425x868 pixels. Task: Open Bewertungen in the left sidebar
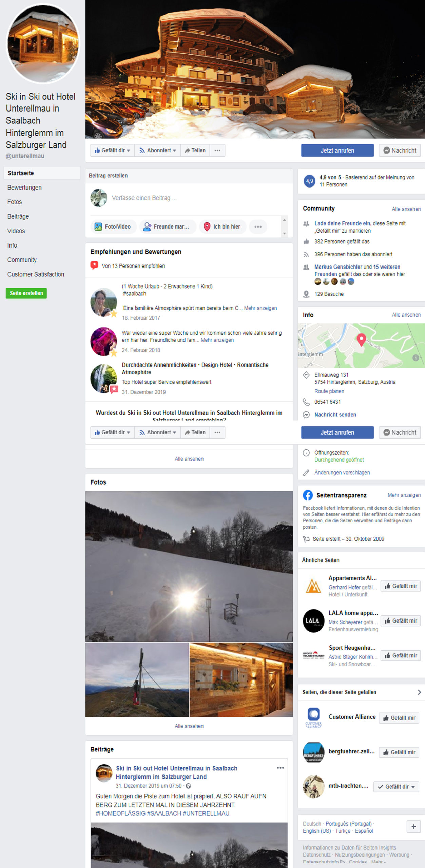pos(24,188)
